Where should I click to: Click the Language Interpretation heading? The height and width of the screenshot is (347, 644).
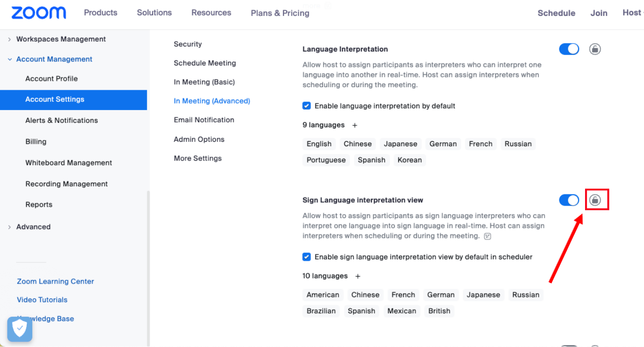[x=345, y=49]
